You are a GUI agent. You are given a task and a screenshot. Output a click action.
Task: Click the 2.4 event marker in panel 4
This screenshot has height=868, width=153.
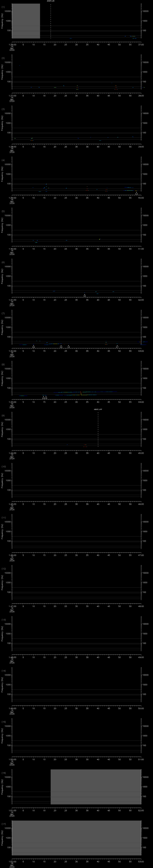click(136, 194)
